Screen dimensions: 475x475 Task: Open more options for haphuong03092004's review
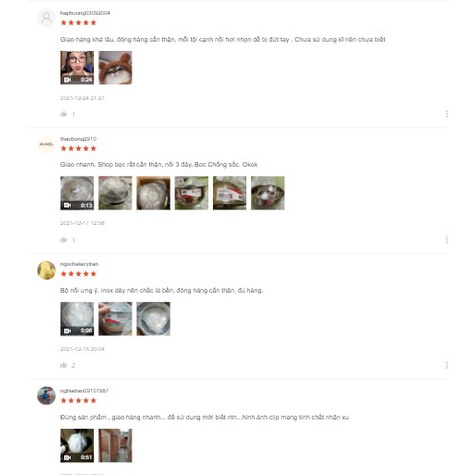[447, 114]
